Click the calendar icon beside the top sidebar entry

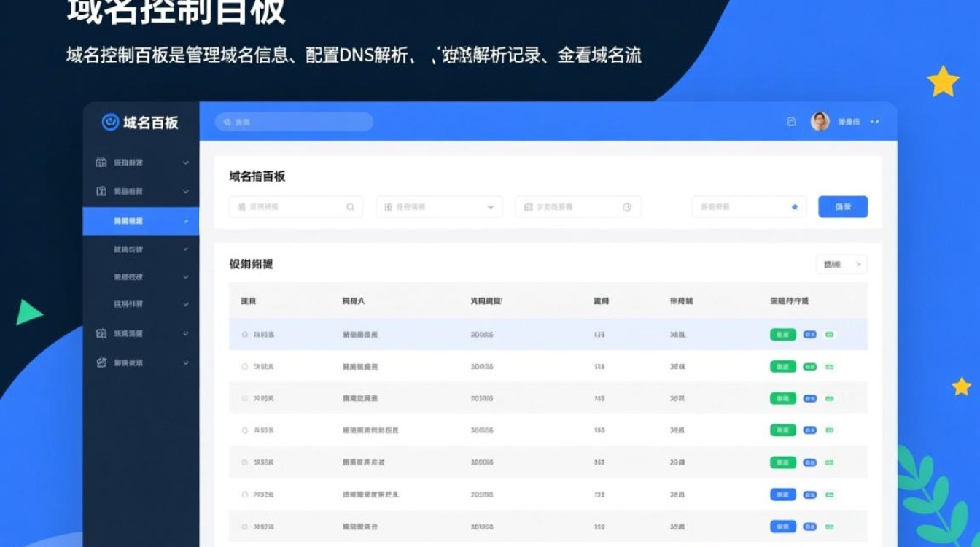tap(101, 163)
